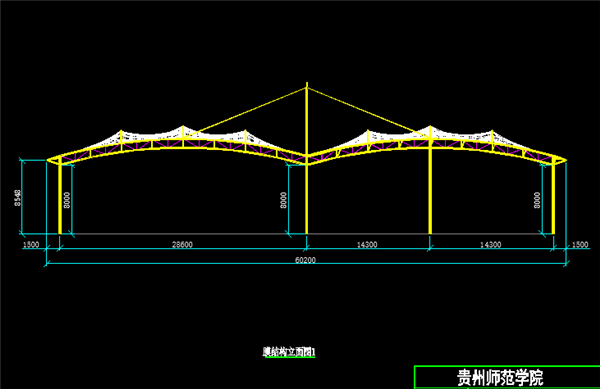
Task: Click the 8000 height dimension beside left column
Action: point(67,200)
